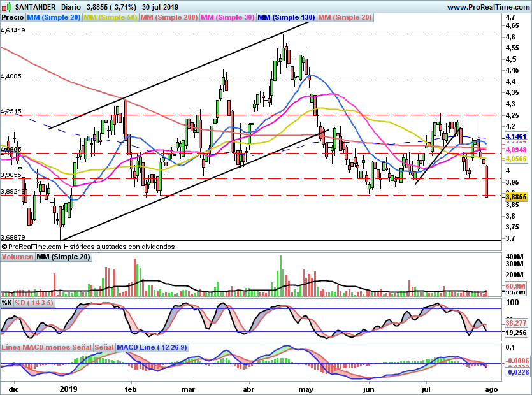This screenshot has height=395, width=532.
Task: Click the blue 4,1461 moving average tag
Action: click(516, 137)
